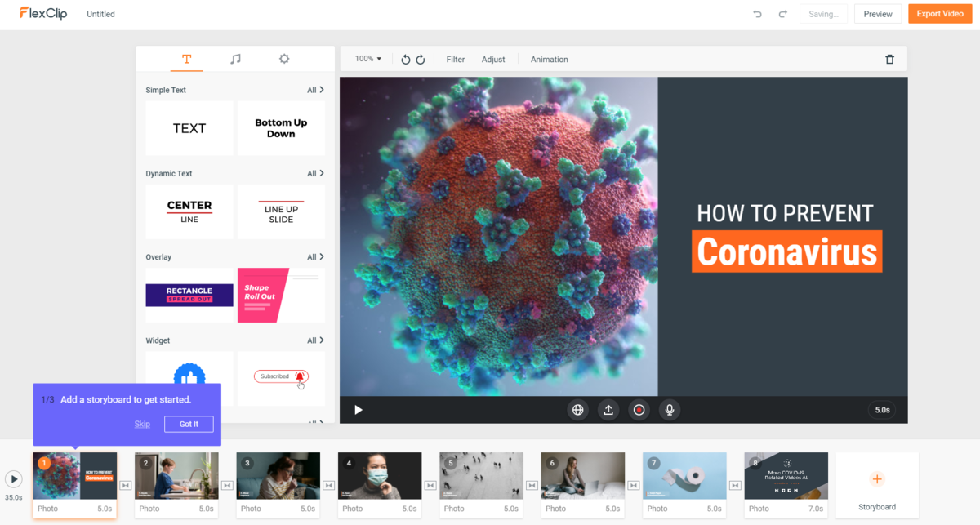Add the Center Line dynamic text

click(189, 211)
